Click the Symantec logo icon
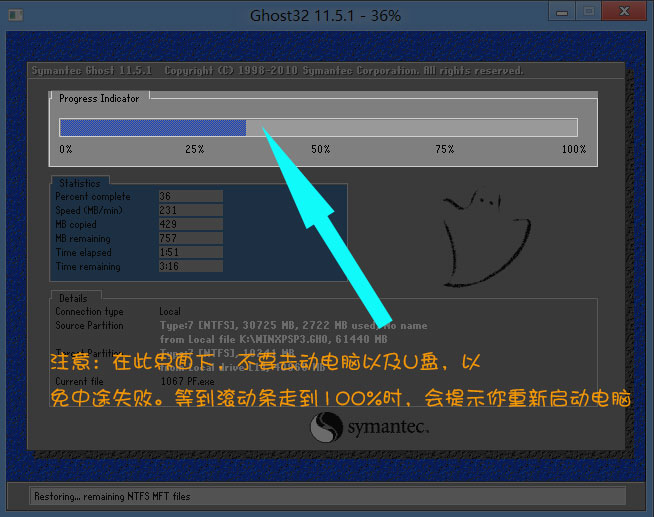Viewport: 654px width, 517px height. (326, 427)
